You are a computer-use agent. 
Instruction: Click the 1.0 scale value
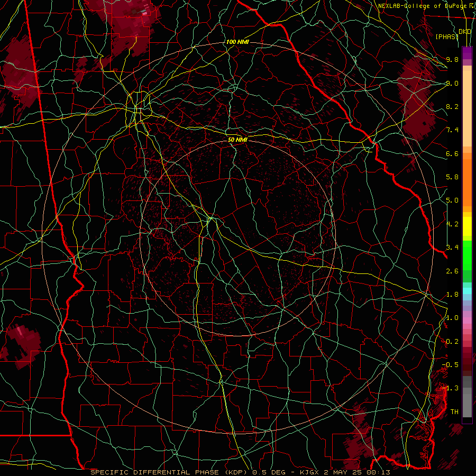coord(452,318)
